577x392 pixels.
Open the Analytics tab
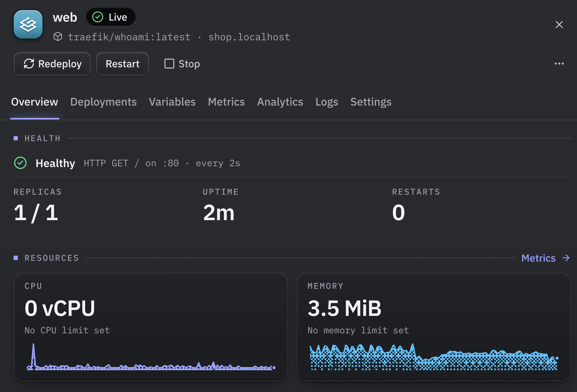click(280, 102)
